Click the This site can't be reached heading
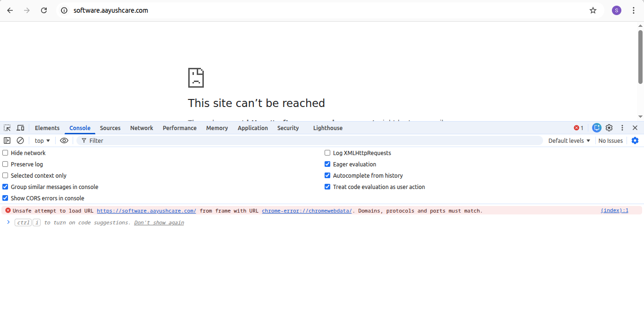This screenshot has width=644, height=329. (257, 103)
